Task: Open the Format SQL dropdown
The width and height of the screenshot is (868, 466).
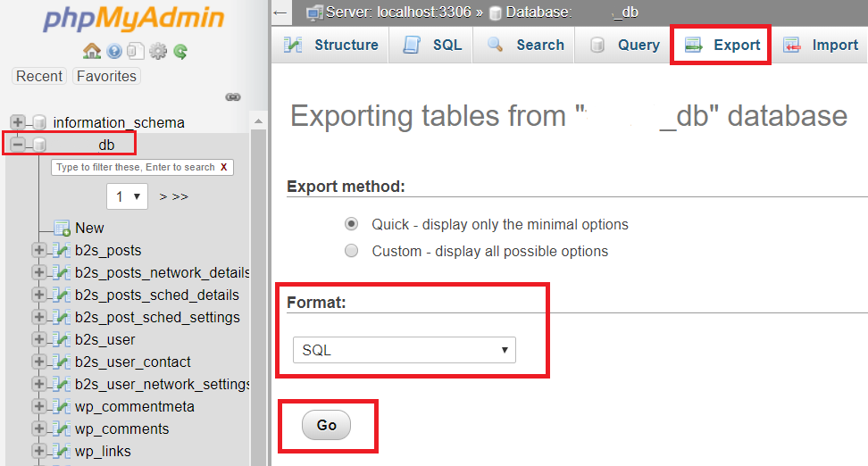Action: [405, 350]
